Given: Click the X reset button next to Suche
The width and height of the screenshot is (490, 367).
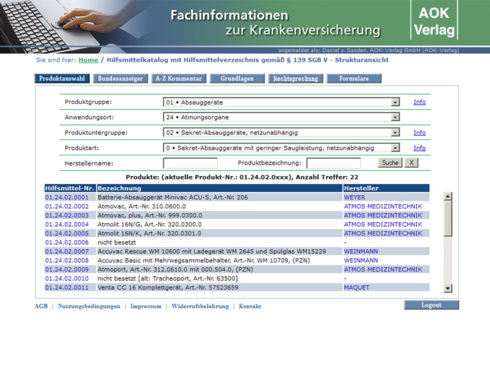Looking at the screenshot, I should point(411,163).
